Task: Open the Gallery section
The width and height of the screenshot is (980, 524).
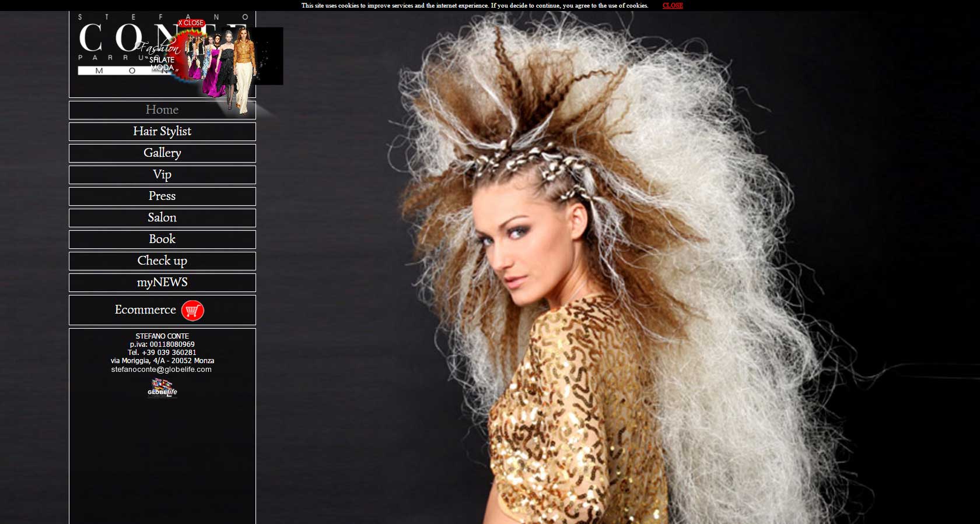Action: (162, 153)
